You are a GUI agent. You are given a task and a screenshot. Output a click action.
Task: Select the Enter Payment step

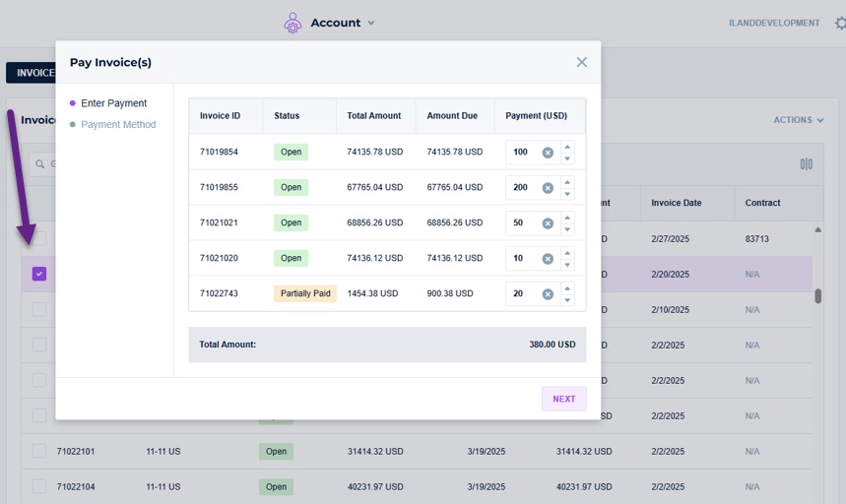(114, 103)
